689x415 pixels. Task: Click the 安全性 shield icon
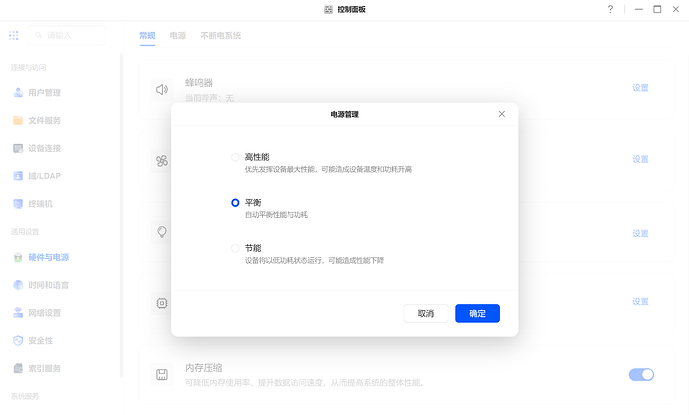[x=18, y=340]
